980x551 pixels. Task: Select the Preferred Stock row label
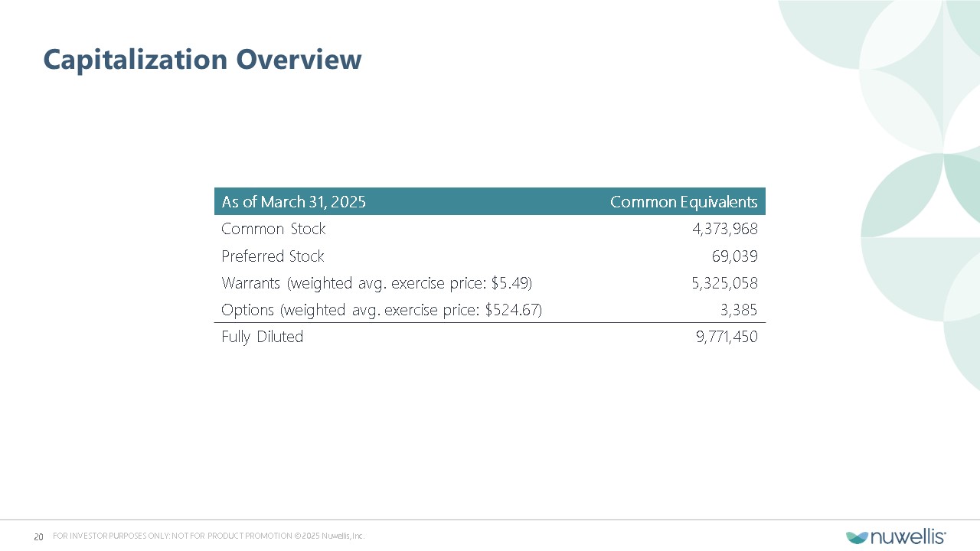(x=273, y=256)
